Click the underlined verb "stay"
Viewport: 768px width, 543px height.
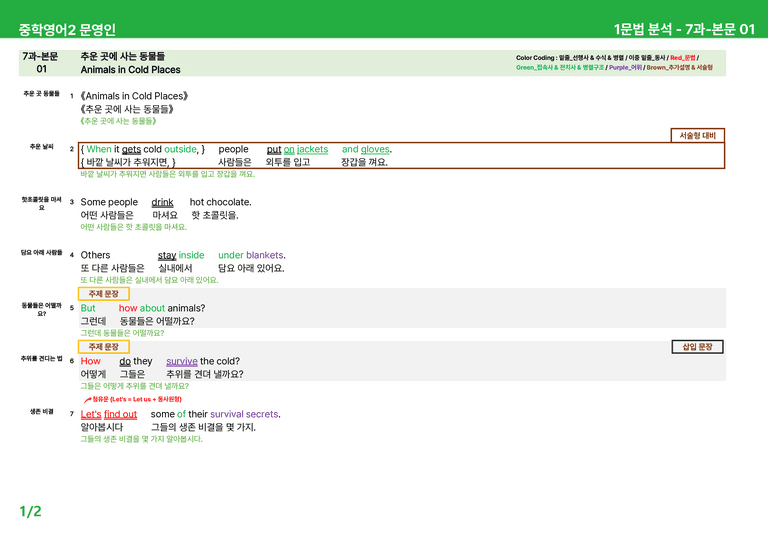[167, 255]
